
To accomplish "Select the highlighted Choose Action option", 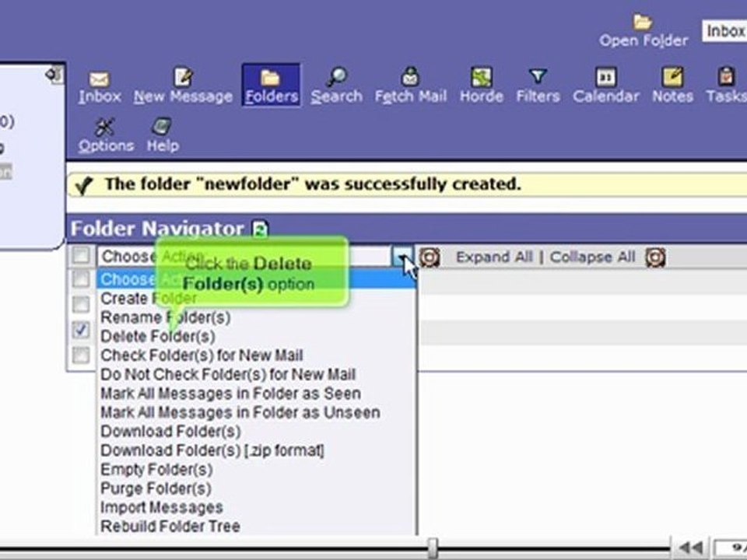I will tap(256, 279).
